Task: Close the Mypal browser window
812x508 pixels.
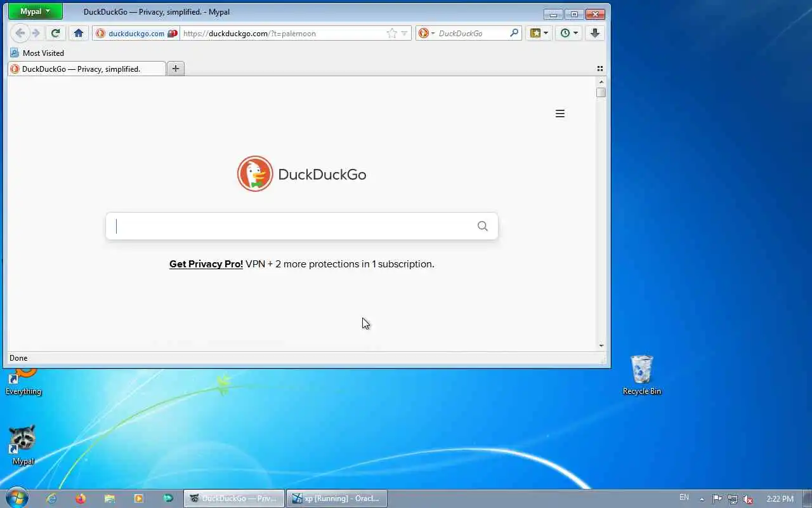Action: [x=595, y=13]
